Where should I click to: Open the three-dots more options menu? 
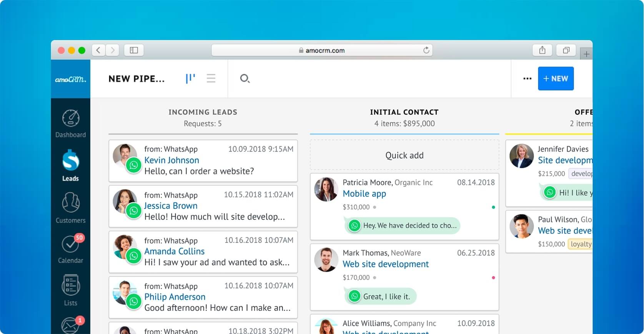click(527, 79)
